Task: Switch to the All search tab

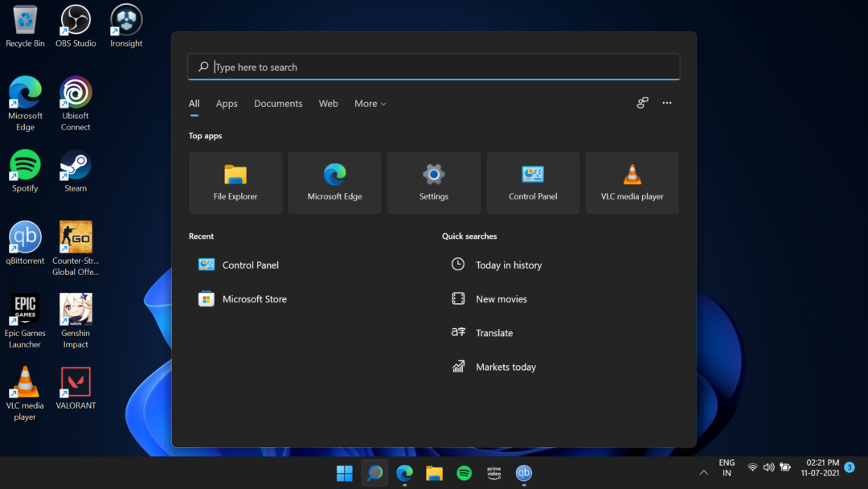Action: pos(194,104)
